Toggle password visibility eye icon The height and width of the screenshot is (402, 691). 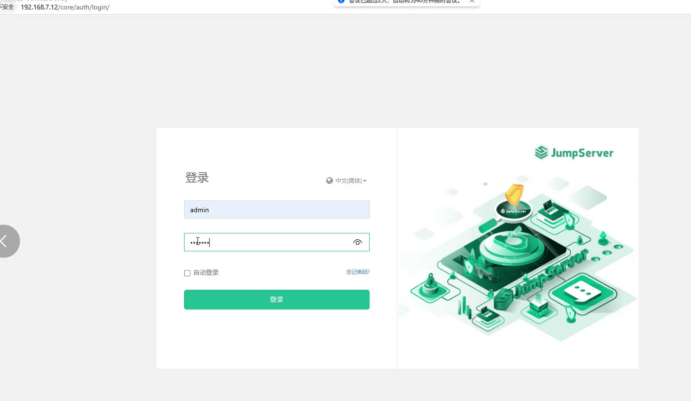pyautogui.click(x=357, y=242)
